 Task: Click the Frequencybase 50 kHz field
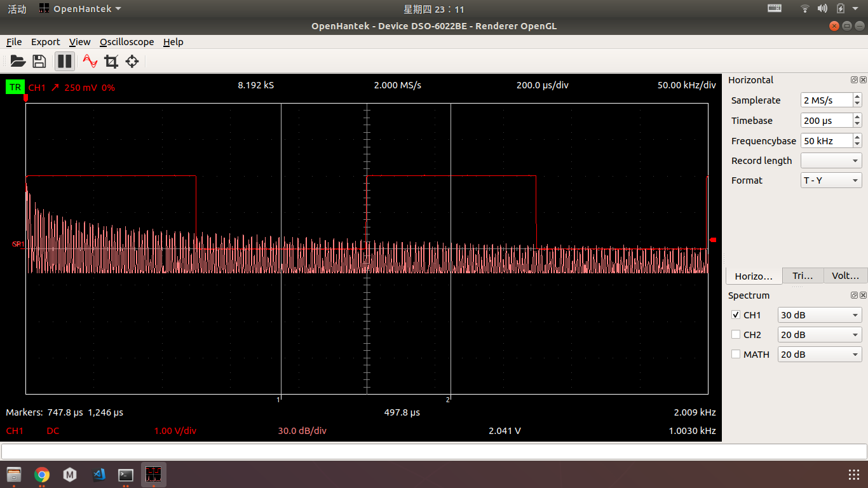pos(826,141)
